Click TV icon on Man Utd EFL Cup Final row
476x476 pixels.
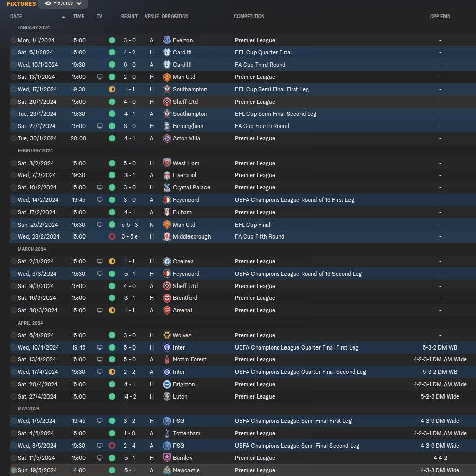click(x=100, y=225)
